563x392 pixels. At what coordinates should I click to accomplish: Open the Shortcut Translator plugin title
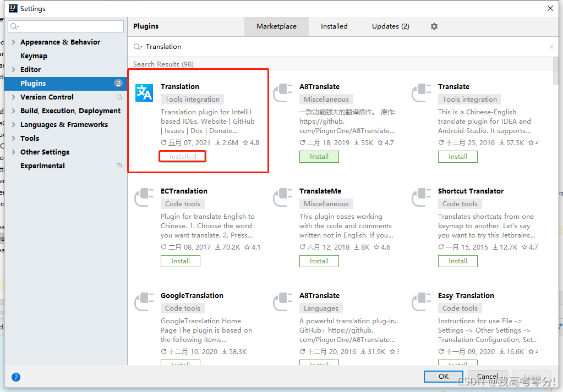tap(471, 191)
